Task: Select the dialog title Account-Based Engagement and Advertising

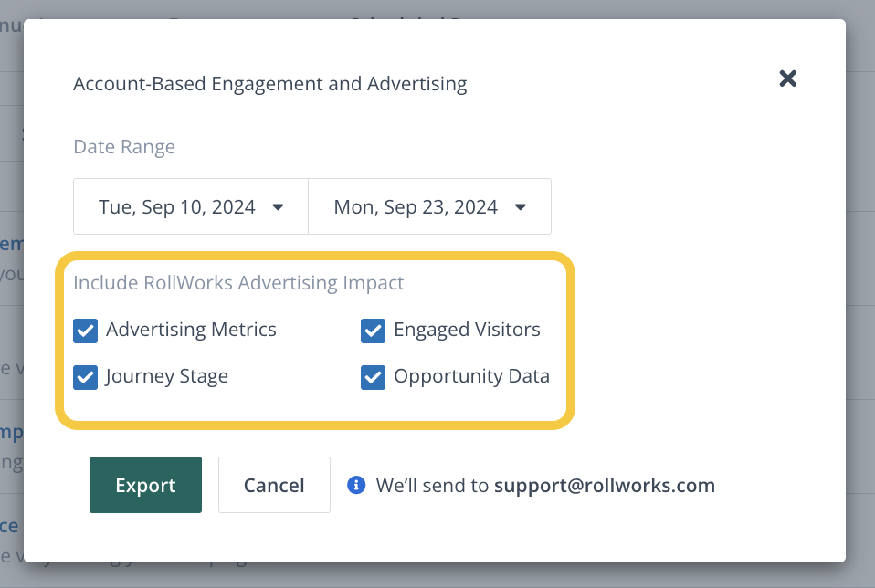Action: click(x=270, y=84)
